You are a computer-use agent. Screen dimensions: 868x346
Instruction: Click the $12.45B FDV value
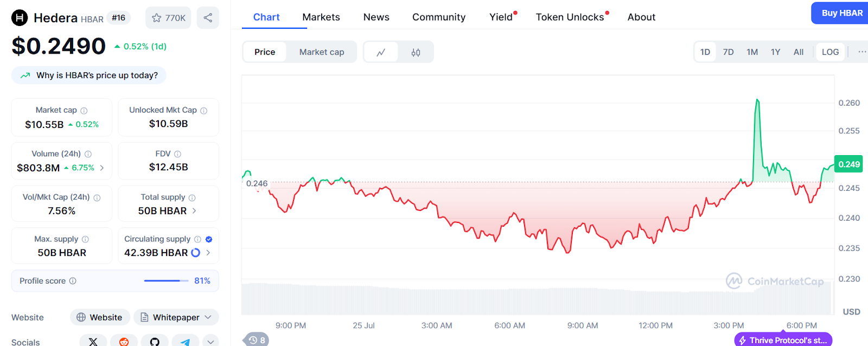coord(169,167)
